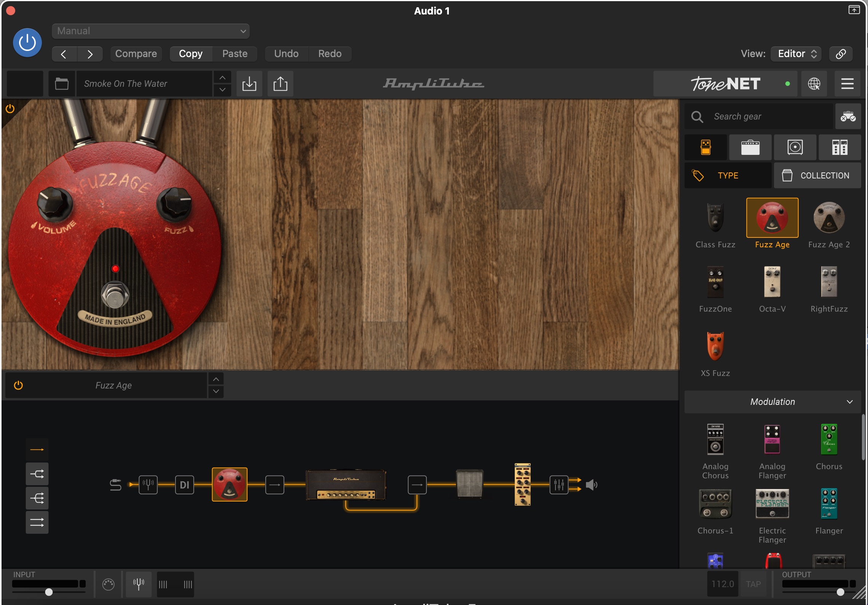Click the Copy button
This screenshot has width=868, height=605.
click(x=191, y=54)
